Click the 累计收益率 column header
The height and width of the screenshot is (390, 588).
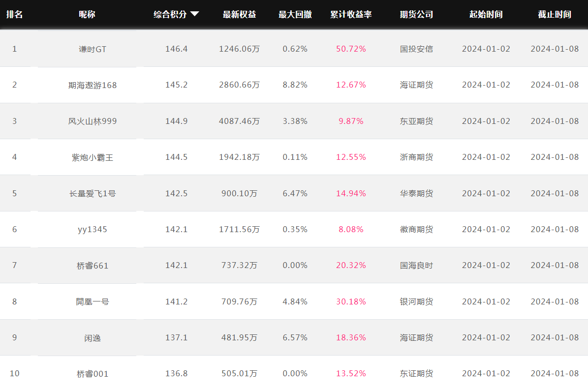tap(351, 14)
